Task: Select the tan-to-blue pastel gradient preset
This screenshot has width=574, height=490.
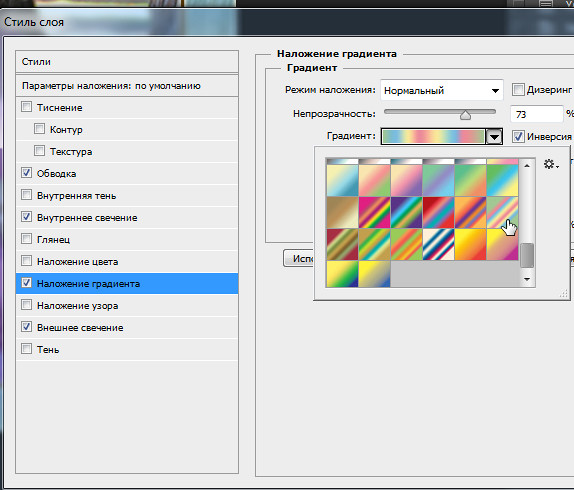Action: tap(342, 180)
